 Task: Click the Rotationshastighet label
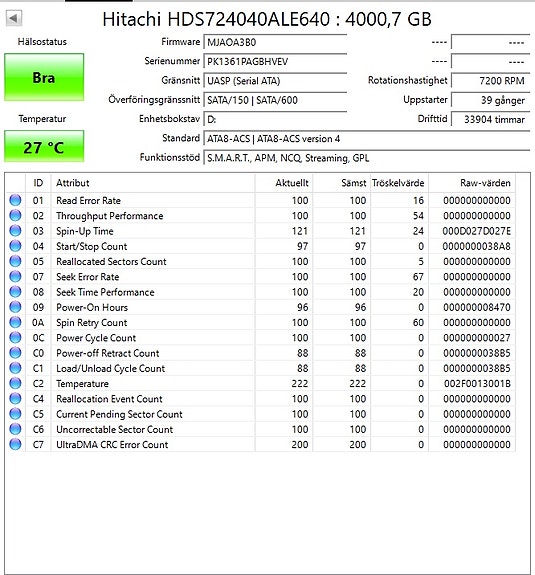(x=407, y=80)
